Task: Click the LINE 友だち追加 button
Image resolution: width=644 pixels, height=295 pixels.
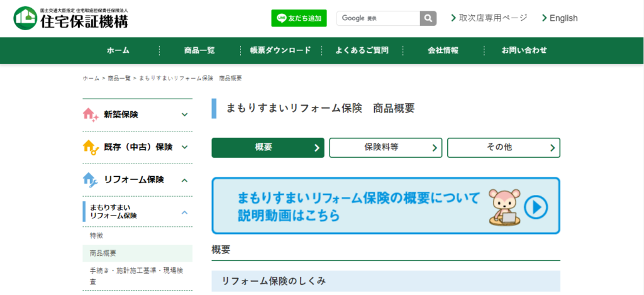Action: point(299,18)
